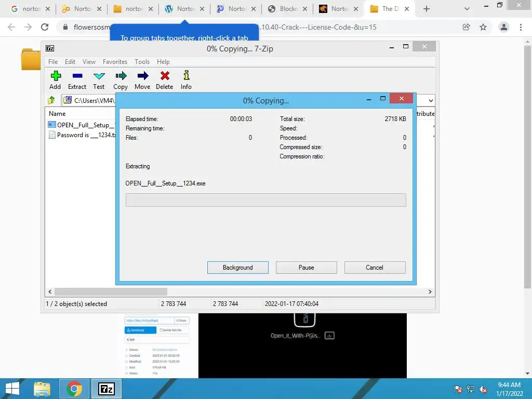Click the up-folder icon beside path bar
Screen dimensions: 532x399
click(51, 100)
